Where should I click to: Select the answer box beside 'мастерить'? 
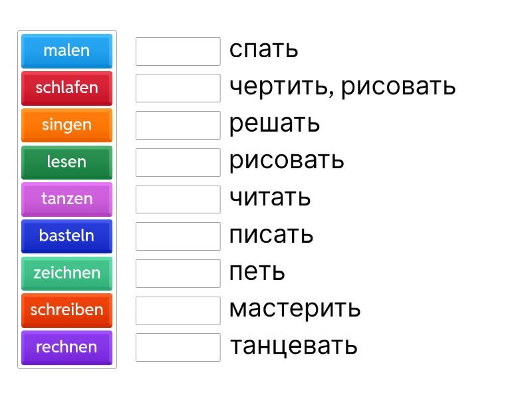click(x=178, y=310)
